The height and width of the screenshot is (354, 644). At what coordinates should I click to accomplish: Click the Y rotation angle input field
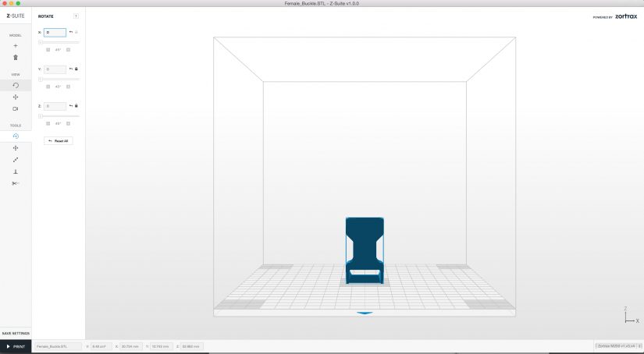(55, 69)
